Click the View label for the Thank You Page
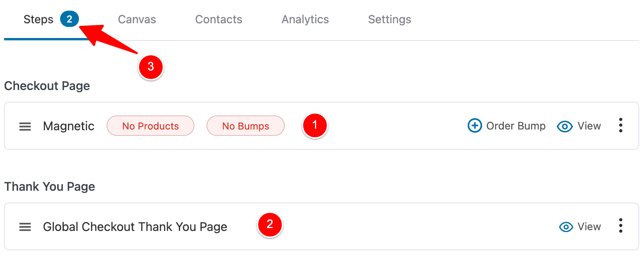Viewport: 644px width, 259px height. tap(589, 227)
